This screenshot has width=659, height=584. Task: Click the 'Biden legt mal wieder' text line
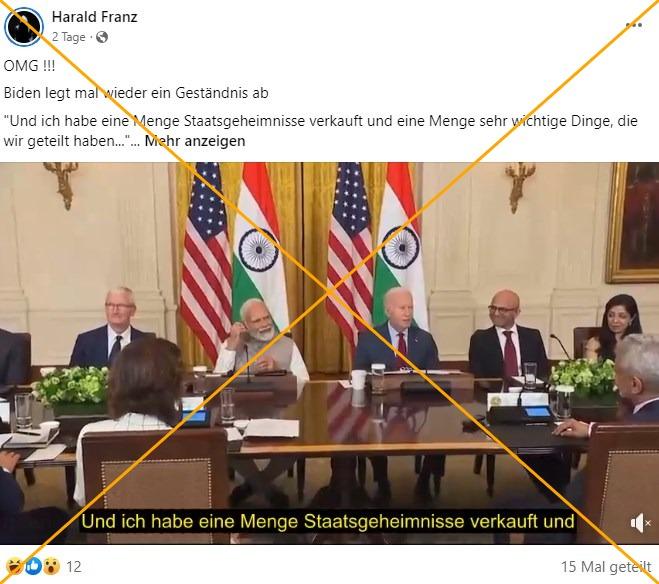click(136, 93)
